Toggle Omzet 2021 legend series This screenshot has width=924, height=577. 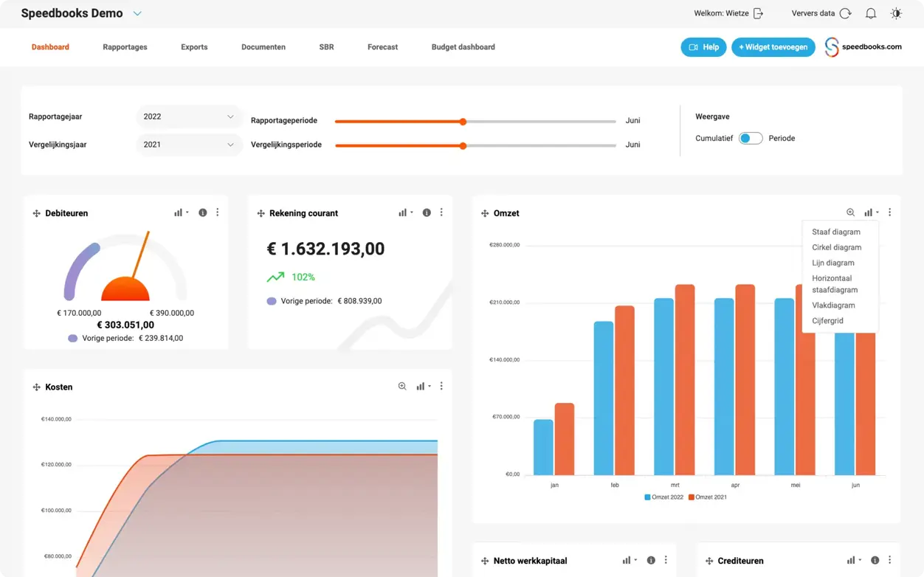coord(707,497)
